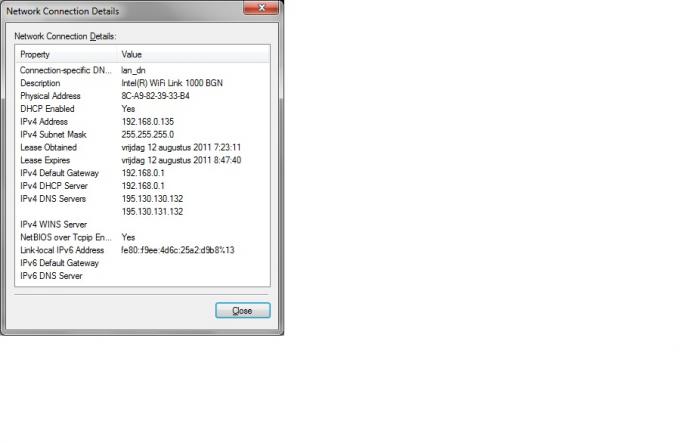Close dialog with red X button

(x=261, y=8)
